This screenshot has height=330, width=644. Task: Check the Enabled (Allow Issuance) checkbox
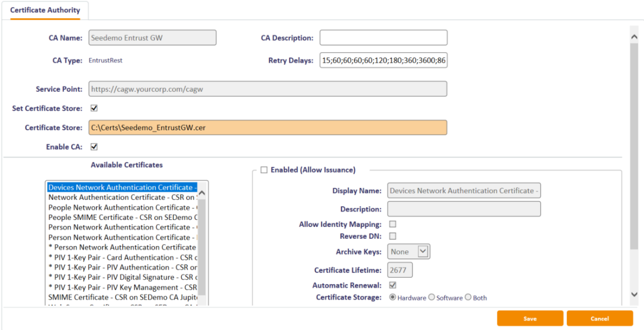point(264,170)
